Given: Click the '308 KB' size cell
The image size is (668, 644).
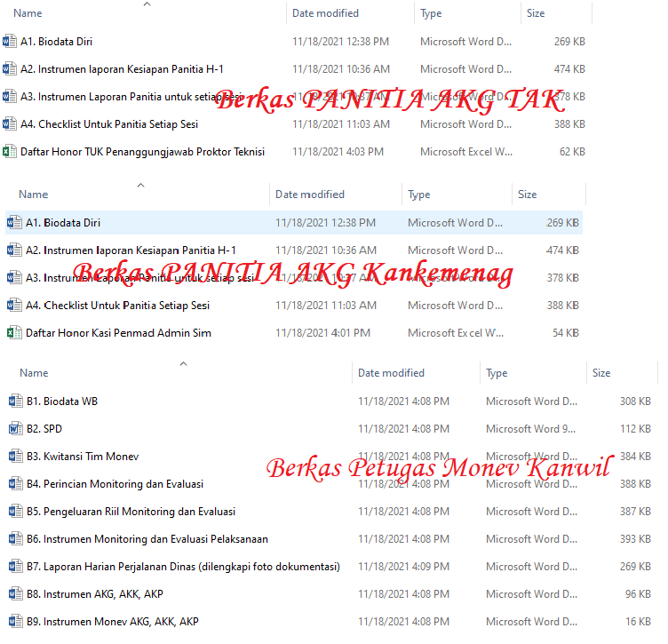Looking at the screenshot, I should 635,401.
